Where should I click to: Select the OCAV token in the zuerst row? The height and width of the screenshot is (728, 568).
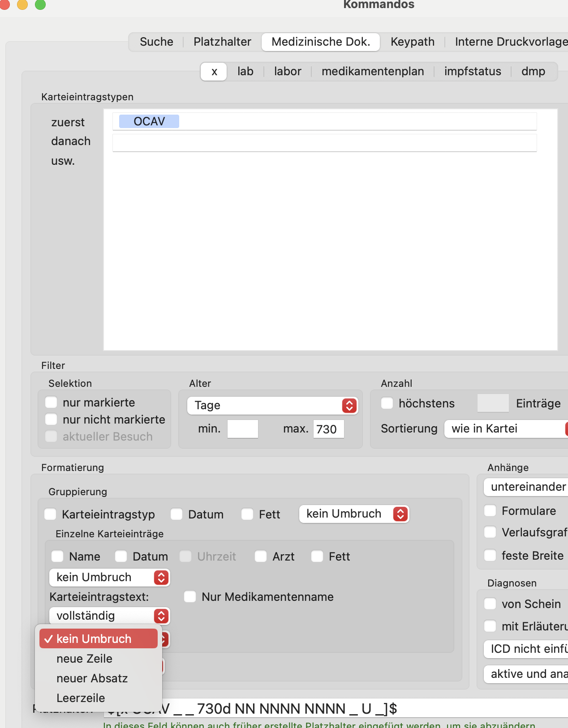tap(149, 121)
